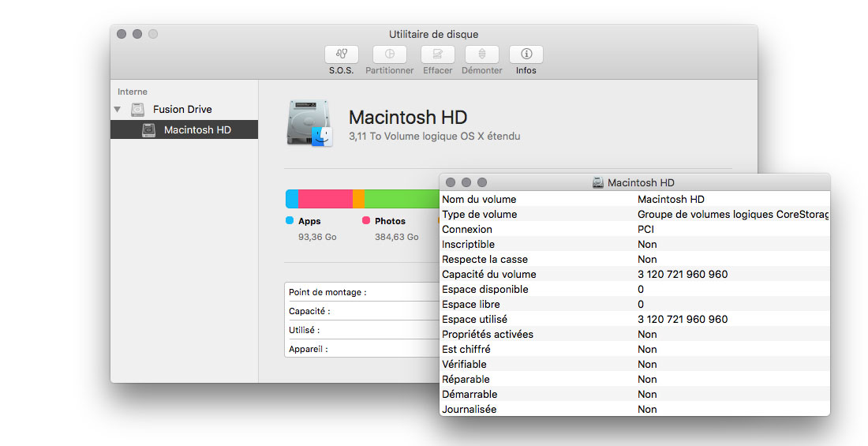Select the Démarrable row
The width and height of the screenshot is (868, 446).
634,394
